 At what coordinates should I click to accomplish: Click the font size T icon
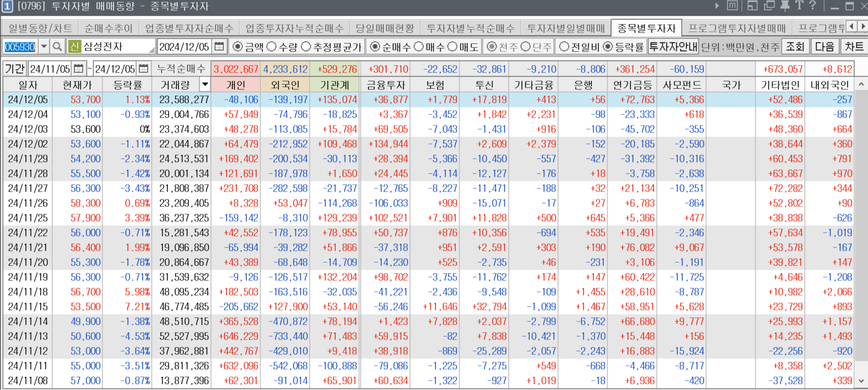point(799,6)
